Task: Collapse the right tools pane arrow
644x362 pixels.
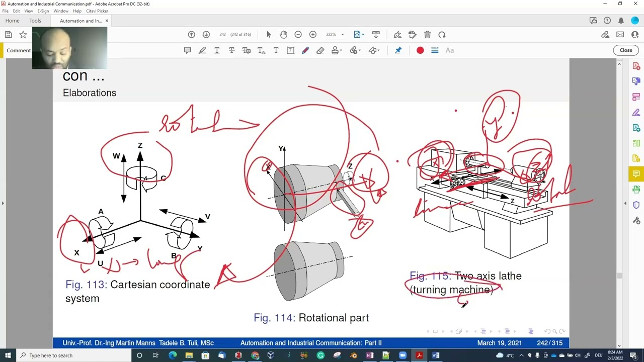Action: point(625,203)
